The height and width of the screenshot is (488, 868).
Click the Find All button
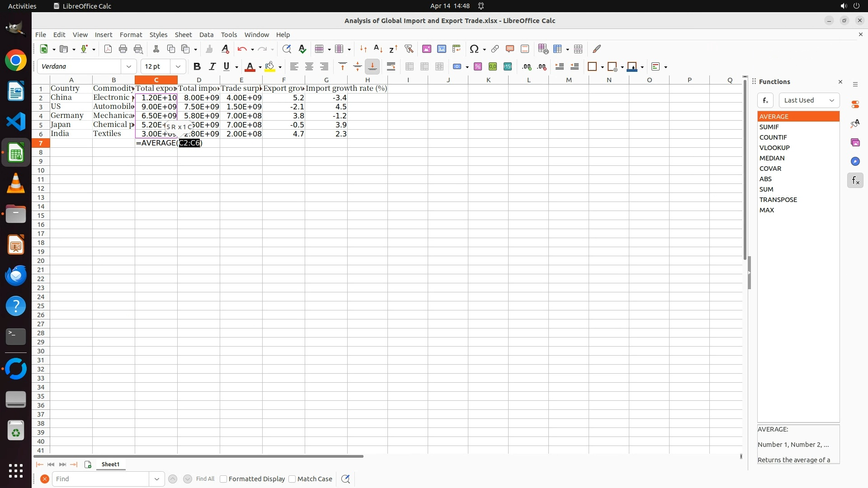coord(205,479)
